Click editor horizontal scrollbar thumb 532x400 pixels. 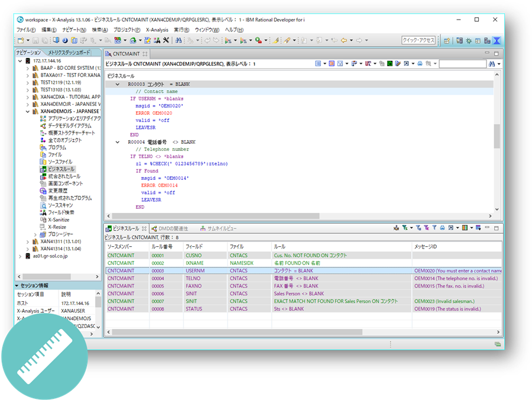click(x=216, y=216)
